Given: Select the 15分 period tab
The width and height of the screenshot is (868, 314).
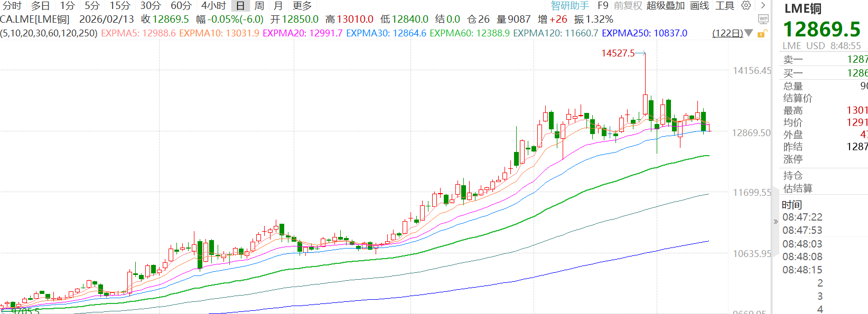Looking at the screenshot, I should coord(120,5).
